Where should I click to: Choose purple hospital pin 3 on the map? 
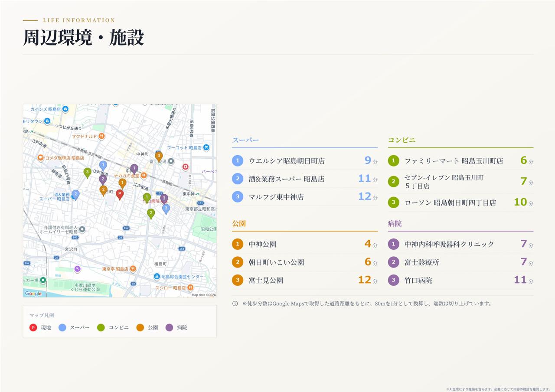[164, 199]
